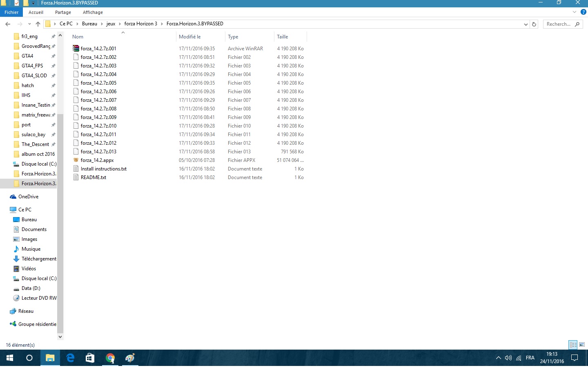Open network Wi-Fi tray icon
Viewport: 588px width, 368px height.
[x=519, y=358]
